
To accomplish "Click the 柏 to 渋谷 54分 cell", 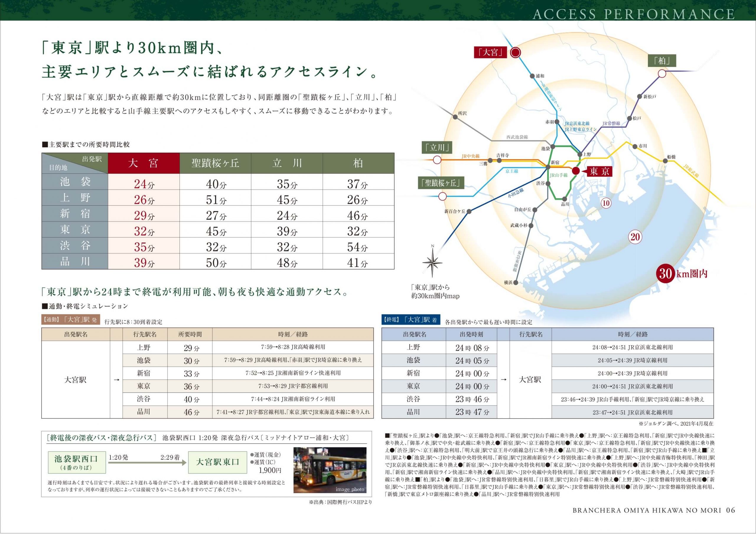I will click(359, 246).
